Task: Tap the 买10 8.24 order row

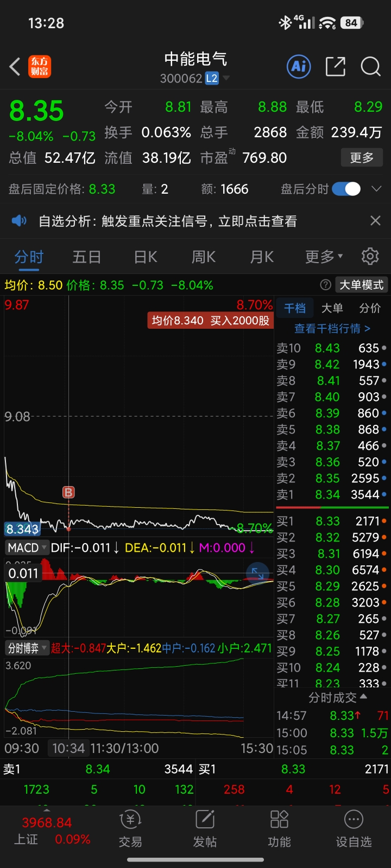Action: tap(332, 668)
